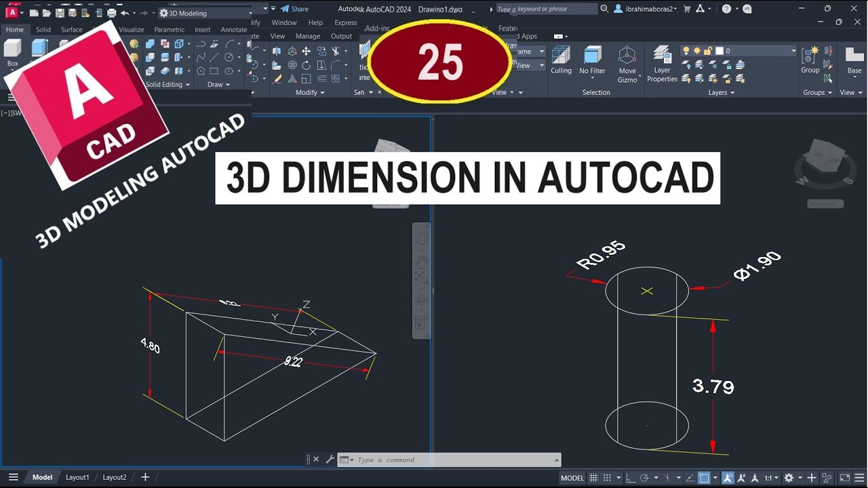
Task: Click the keyword or phrase search field
Action: point(547,9)
